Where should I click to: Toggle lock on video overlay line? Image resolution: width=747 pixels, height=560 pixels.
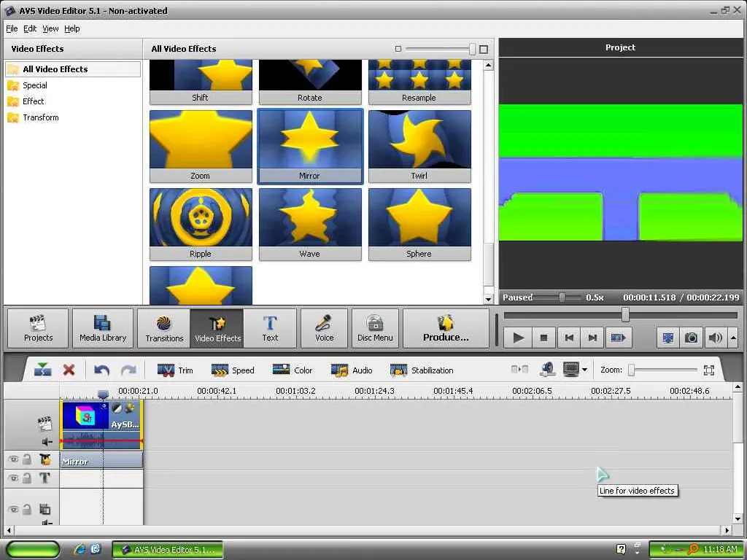[x=27, y=509]
